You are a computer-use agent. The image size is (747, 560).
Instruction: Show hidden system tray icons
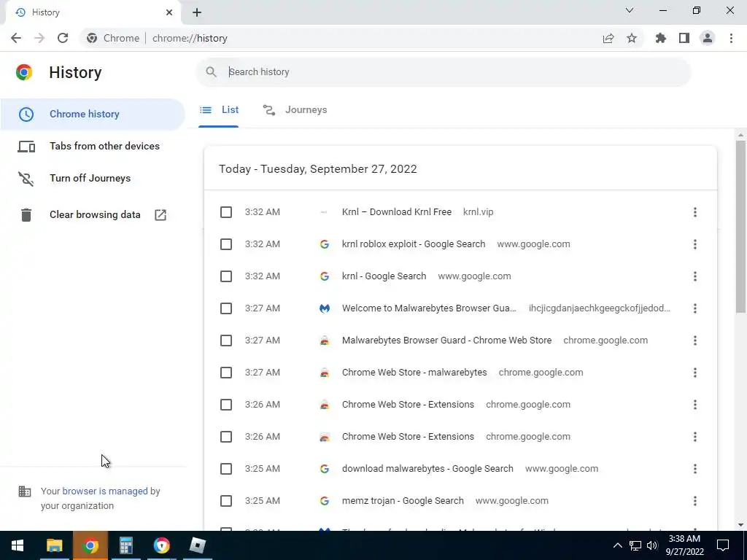click(617, 545)
